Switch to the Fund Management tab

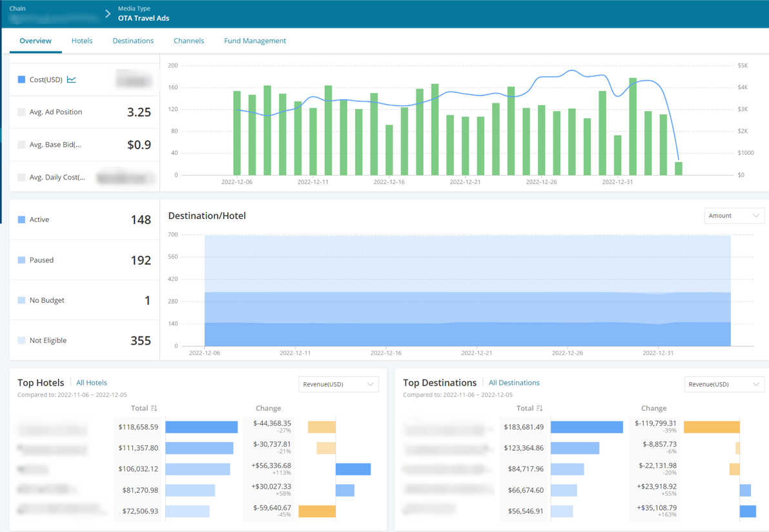[x=255, y=41]
